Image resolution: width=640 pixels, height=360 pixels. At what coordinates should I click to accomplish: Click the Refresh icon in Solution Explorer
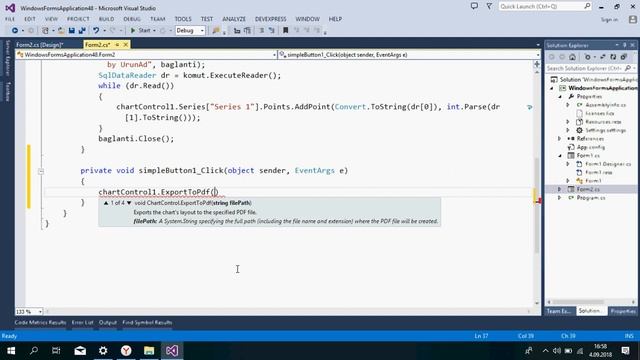tap(613, 57)
